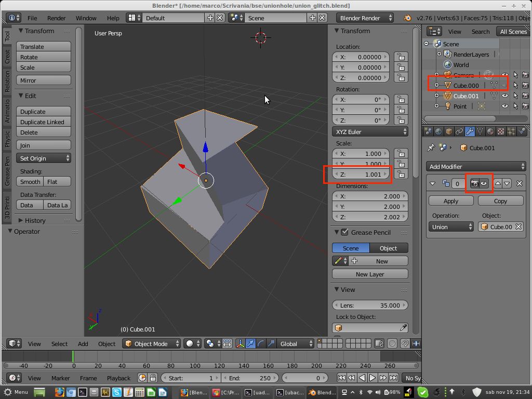Screen dimensions: 532x399
Task: Click the Duplicate Linked button
Action: [x=44, y=122]
